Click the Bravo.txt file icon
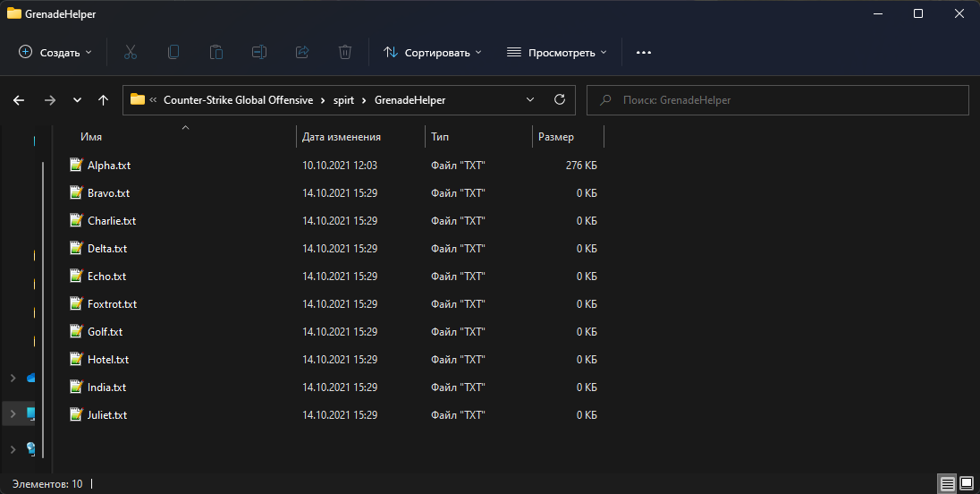 (76, 192)
